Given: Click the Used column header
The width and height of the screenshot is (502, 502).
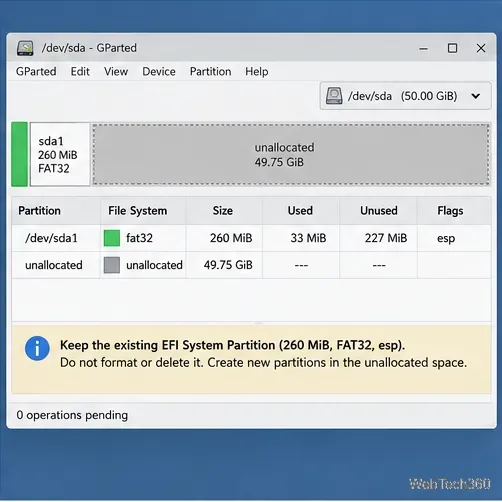Looking at the screenshot, I should point(300,211).
